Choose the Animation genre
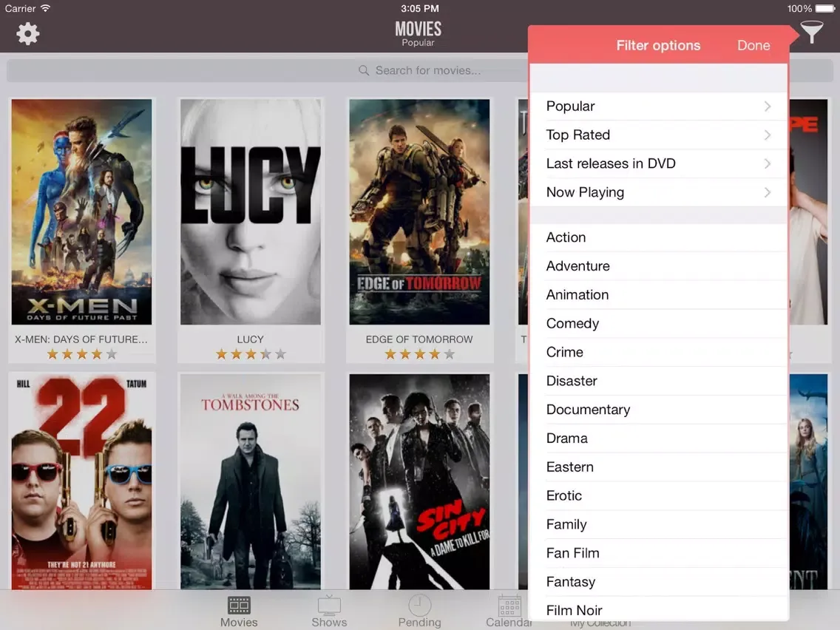The image size is (840, 630). [x=658, y=294]
